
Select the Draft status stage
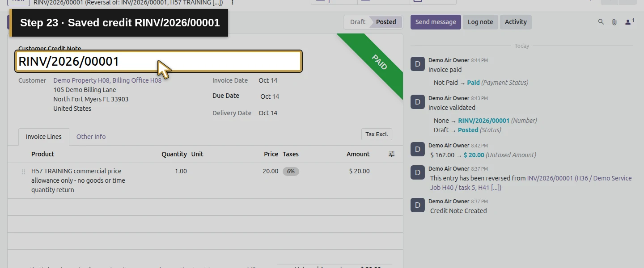(357, 22)
